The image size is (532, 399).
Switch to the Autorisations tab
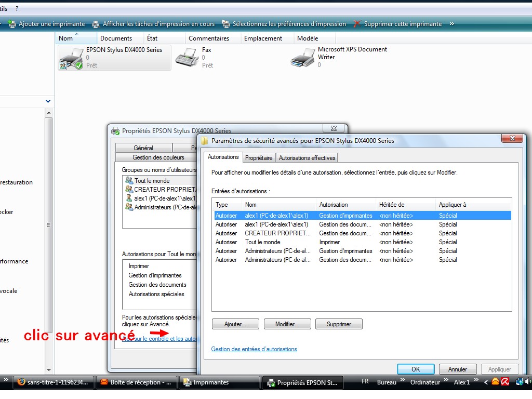[223, 157]
